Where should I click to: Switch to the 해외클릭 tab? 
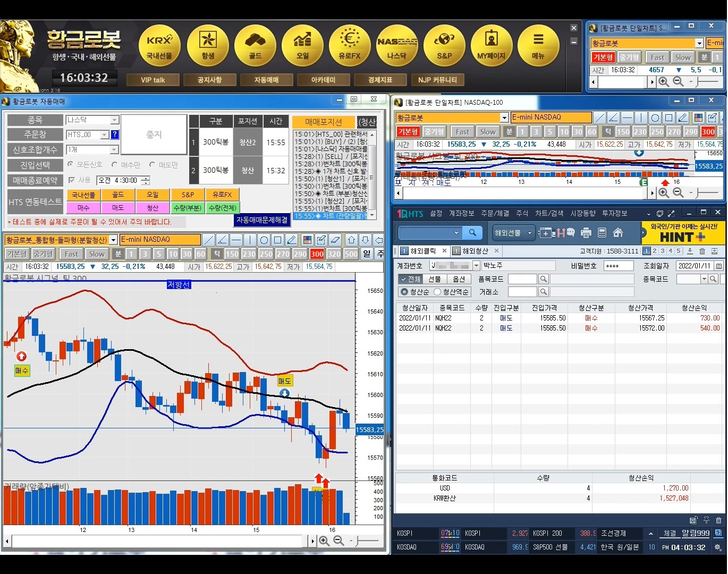coord(423,251)
